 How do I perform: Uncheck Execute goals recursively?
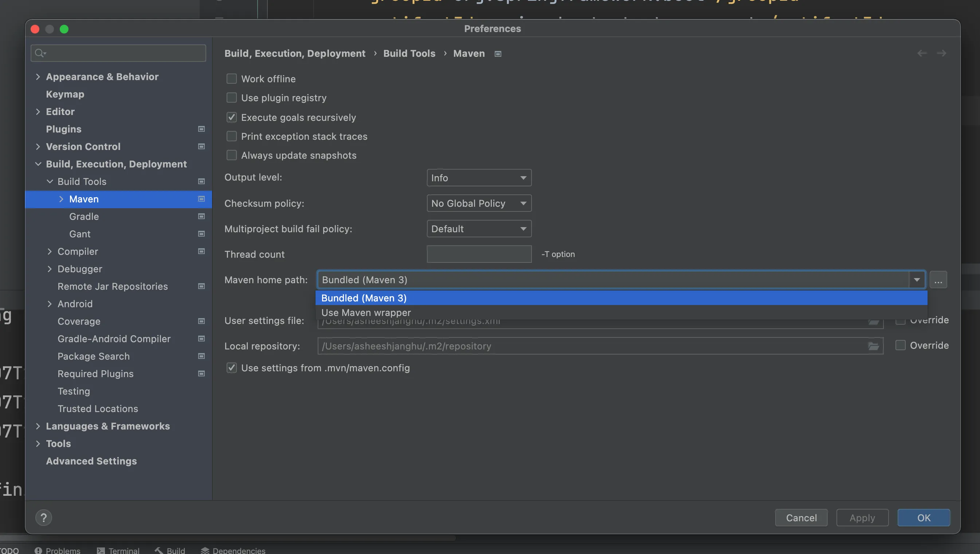point(231,117)
